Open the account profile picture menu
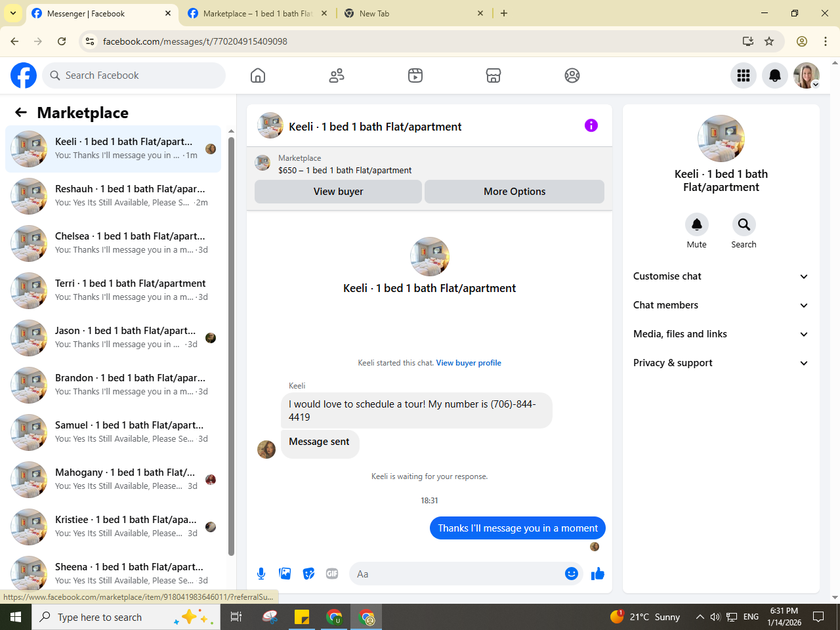The width and height of the screenshot is (840, 630). click(807, 75)
